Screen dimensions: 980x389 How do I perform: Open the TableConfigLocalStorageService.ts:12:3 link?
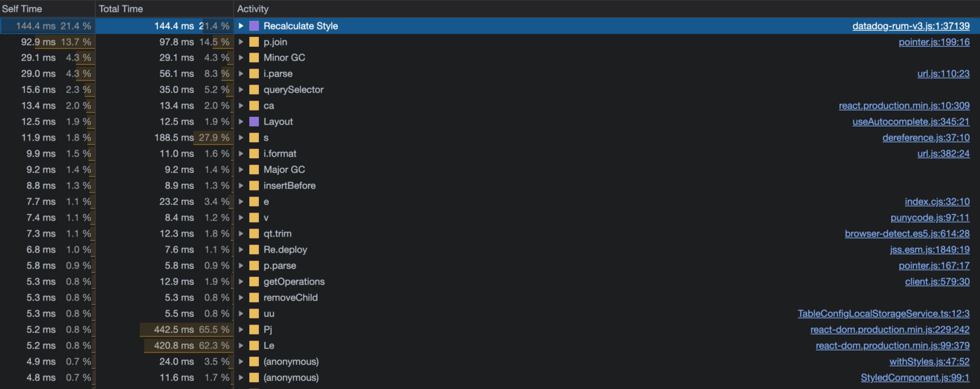click(884, 313)
